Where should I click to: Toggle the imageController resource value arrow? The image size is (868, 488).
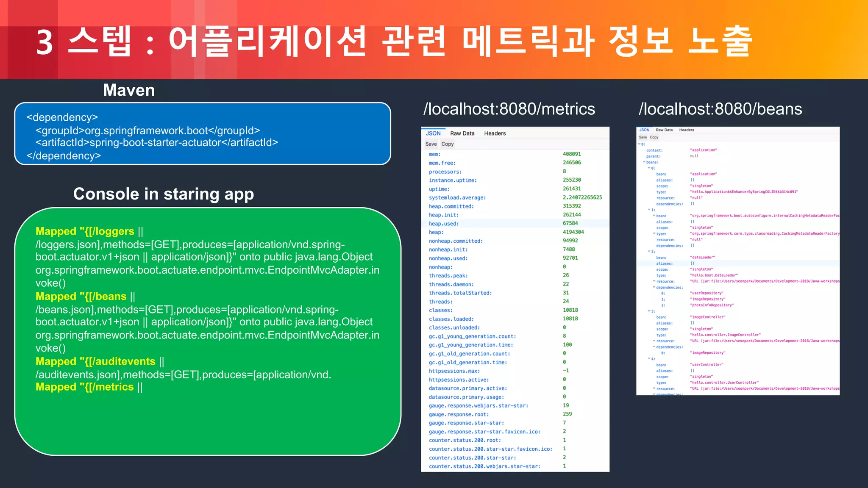(654, 341)
